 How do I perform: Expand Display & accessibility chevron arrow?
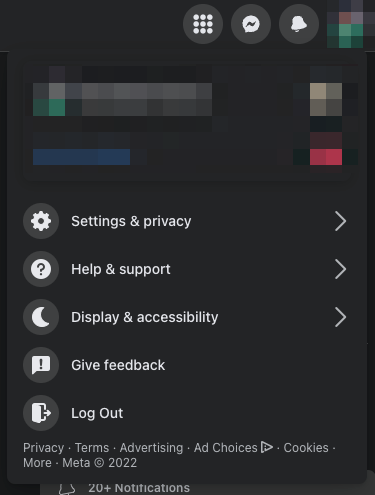tap(340, 317)
